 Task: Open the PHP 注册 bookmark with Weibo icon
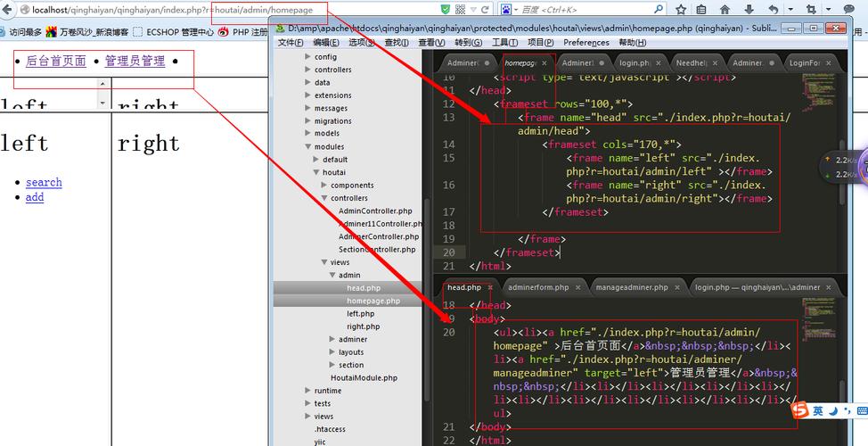point(242,32)
